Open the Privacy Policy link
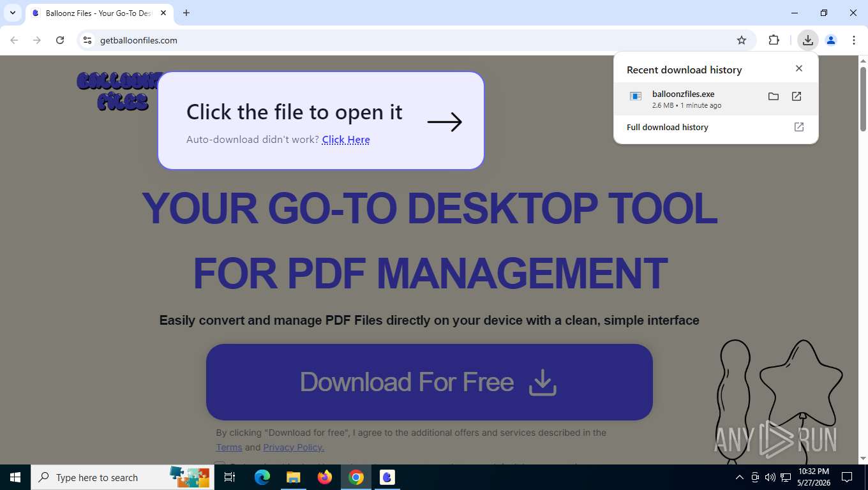The height and width of the screenshot is (490, 868). [x=294, y=447]
